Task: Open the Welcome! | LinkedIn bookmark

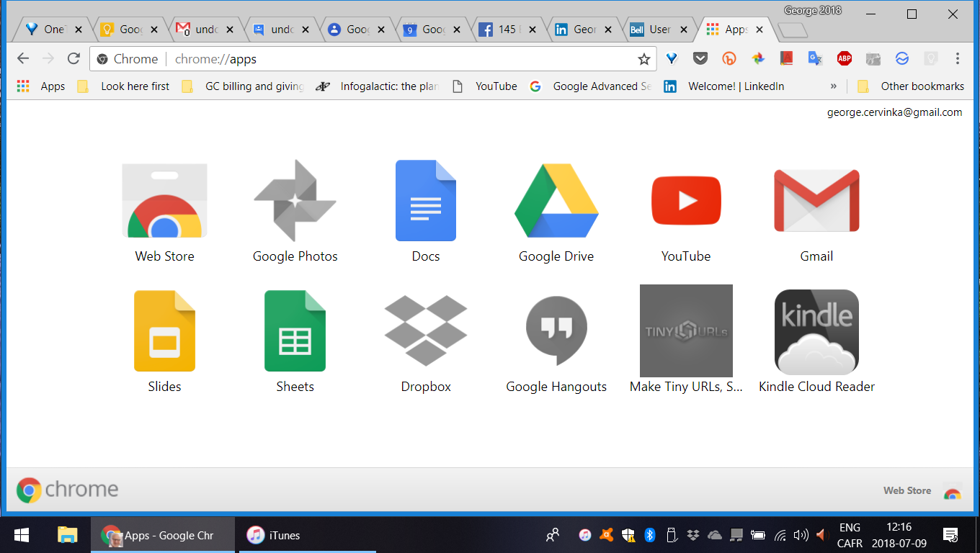Action: coord(724,86)
